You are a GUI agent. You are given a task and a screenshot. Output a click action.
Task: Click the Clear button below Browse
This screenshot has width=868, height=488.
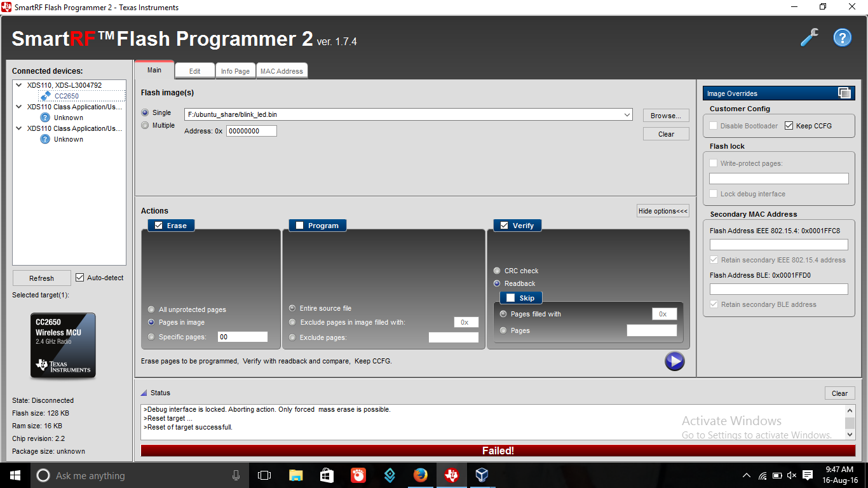pos(666,134)
